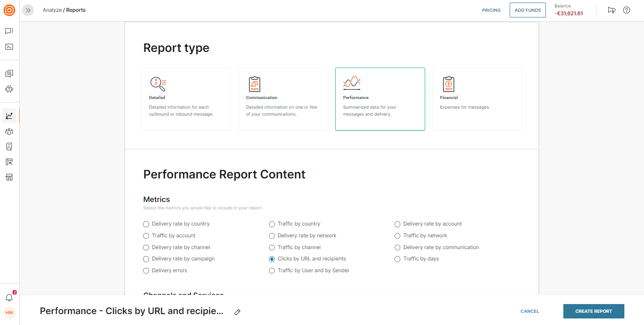Select Delivery rate by country metric

point(146,224)
